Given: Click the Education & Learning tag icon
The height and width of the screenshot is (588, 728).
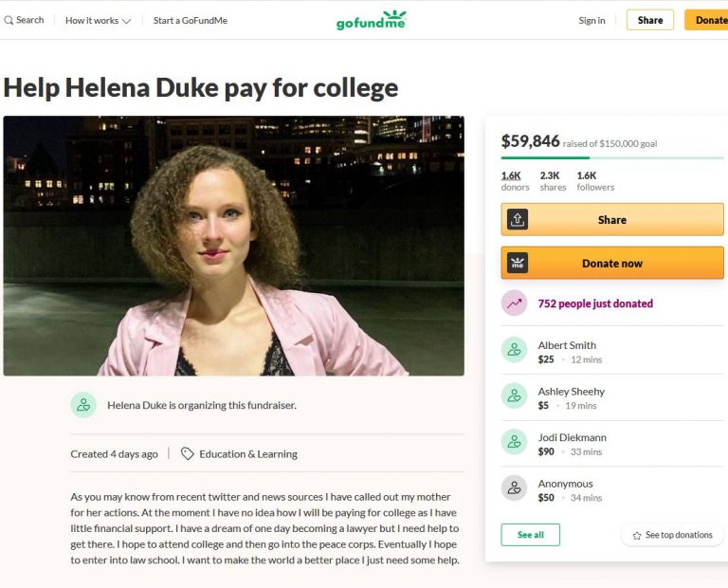Looking at the screenshot, I should (x=188, y=454).
